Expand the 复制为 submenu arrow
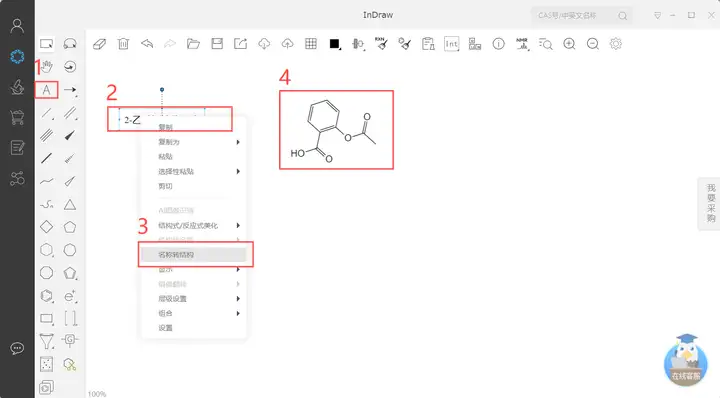The image size is (720, 398). pos(238,142)
